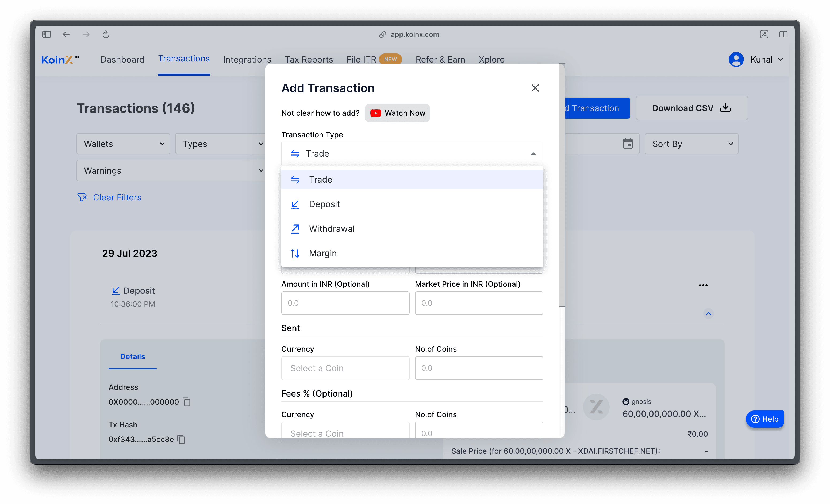The image size is (830, 504).
Task: Collapse the Transaction Type Trade dropdown
Action: 412,153
